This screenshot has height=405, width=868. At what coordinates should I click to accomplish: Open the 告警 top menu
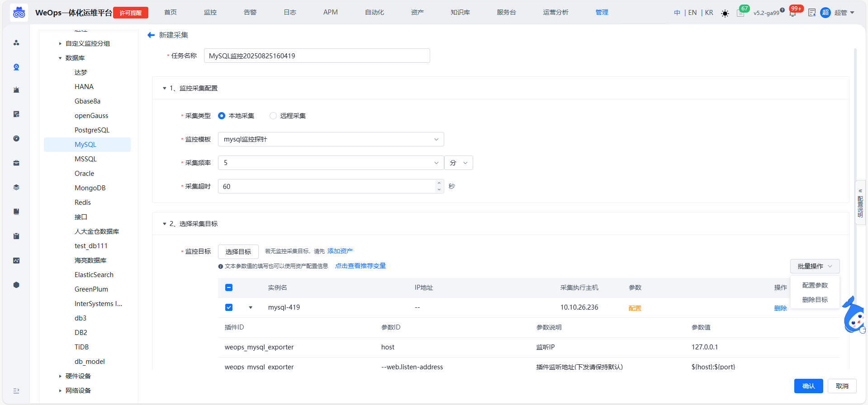click(250, 13)
